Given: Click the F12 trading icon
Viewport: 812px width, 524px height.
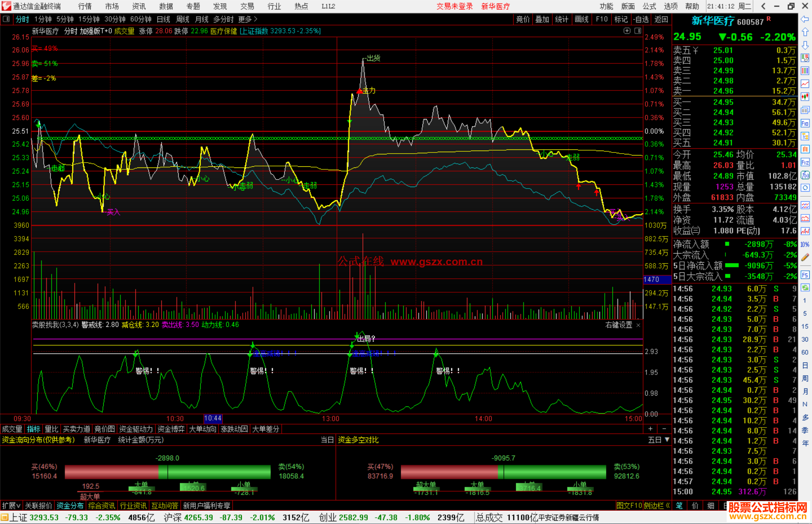Looking at the screenshot, I should click(805, 162).
